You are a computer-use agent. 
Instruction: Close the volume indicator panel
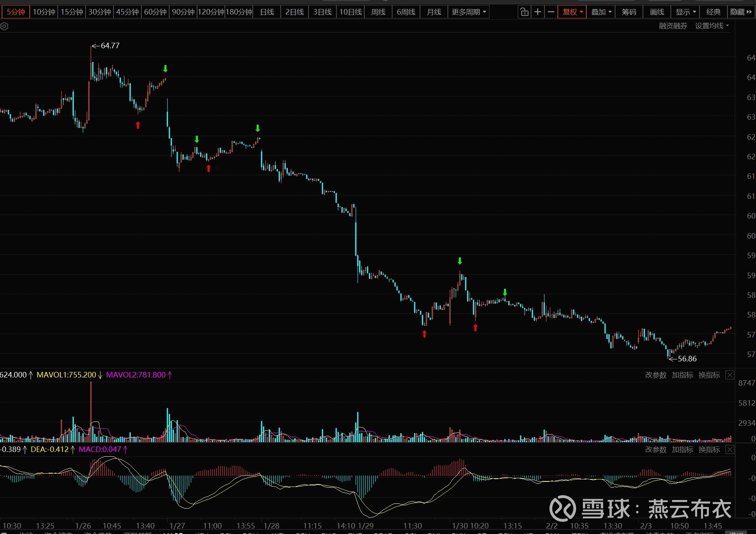(730, 375)
